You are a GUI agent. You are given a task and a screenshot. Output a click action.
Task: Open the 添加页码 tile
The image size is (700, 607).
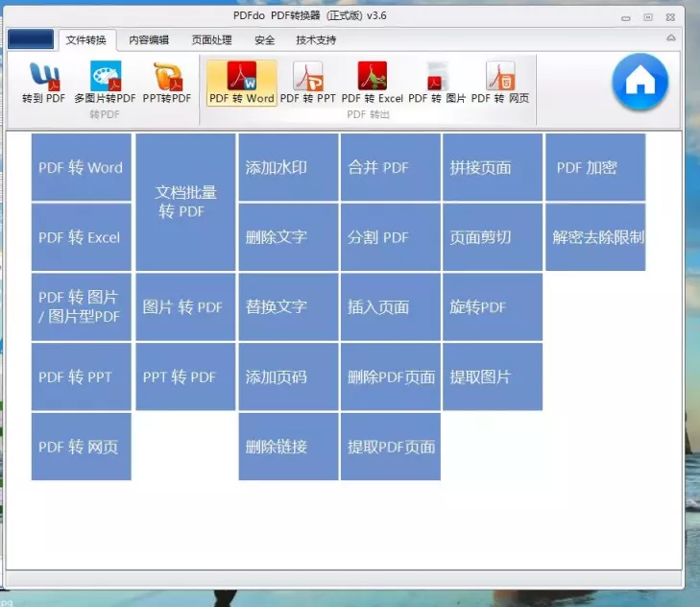point(288,376)
